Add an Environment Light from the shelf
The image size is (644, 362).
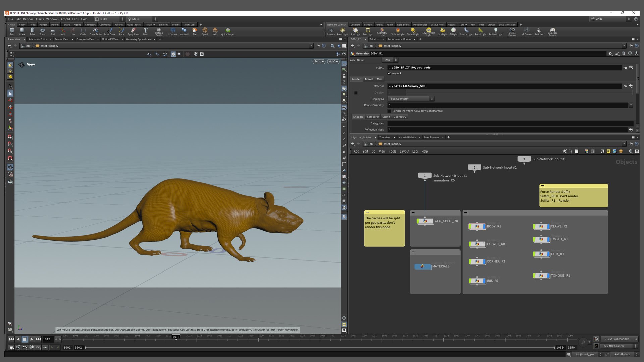[429, 31]
